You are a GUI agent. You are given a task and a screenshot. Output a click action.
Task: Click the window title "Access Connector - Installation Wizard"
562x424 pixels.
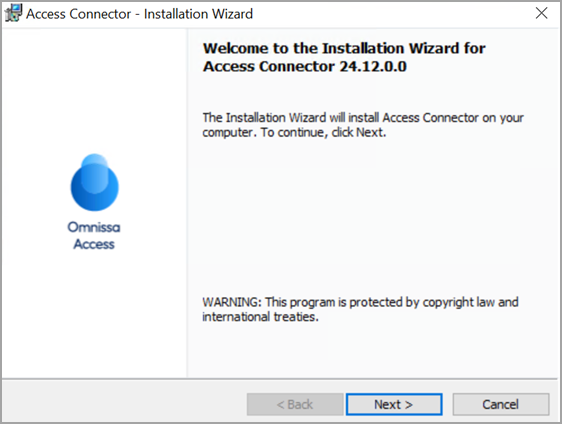tap(139, 14)
